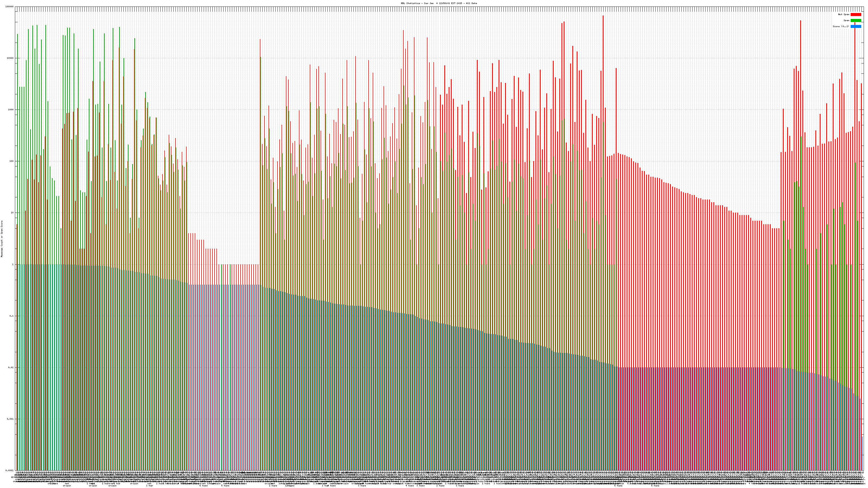Image resolution: width=868 pixels, height=488 pixels.
Task: Click the 0.1 y-axis tick label
Action: [x=12, y=316]
